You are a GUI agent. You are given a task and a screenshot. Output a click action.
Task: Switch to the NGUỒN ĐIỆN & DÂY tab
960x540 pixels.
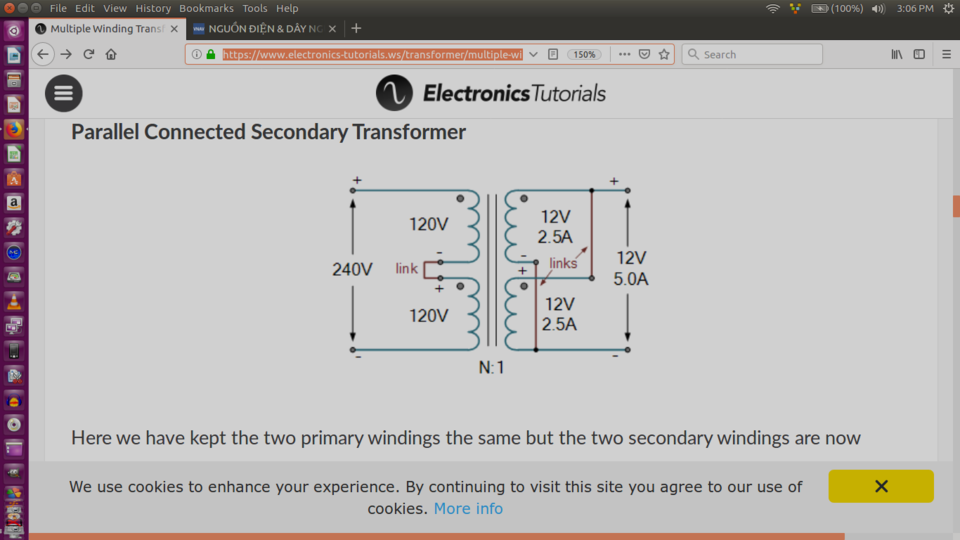(x=264, y=29)
